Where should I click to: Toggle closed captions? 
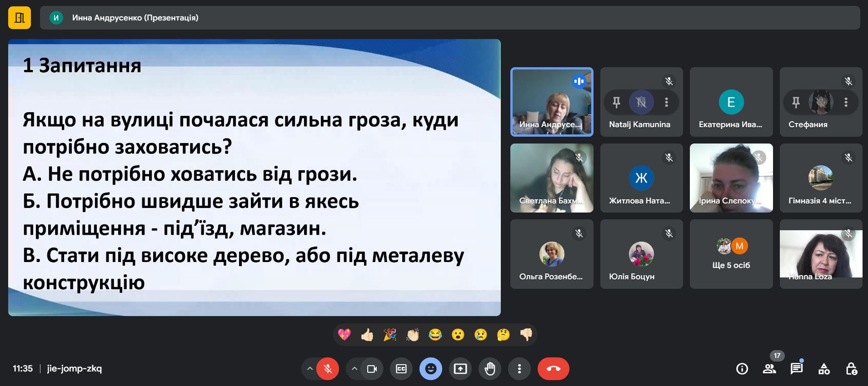pyautogui.click(x=401, y=369)
